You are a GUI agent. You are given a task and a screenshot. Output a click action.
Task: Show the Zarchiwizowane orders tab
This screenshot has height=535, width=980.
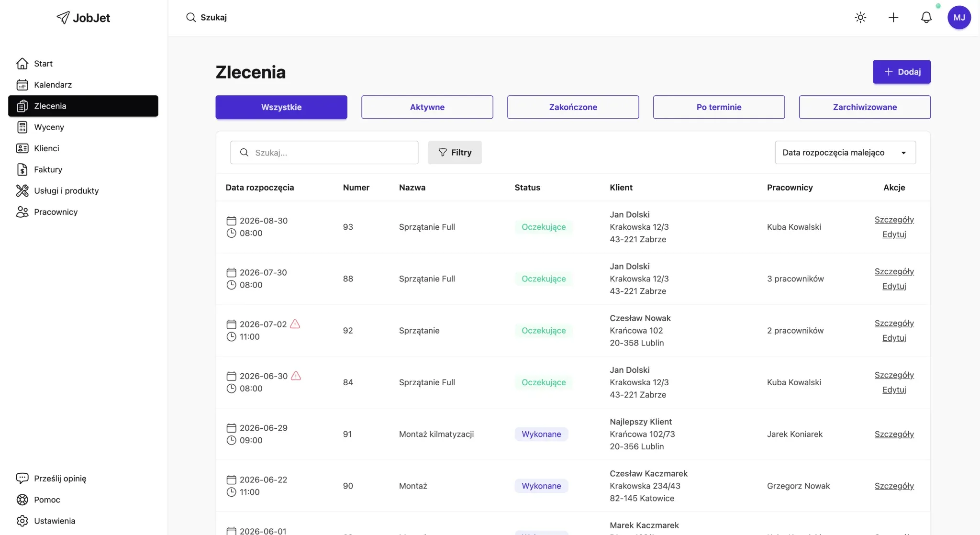pos(865,107)
